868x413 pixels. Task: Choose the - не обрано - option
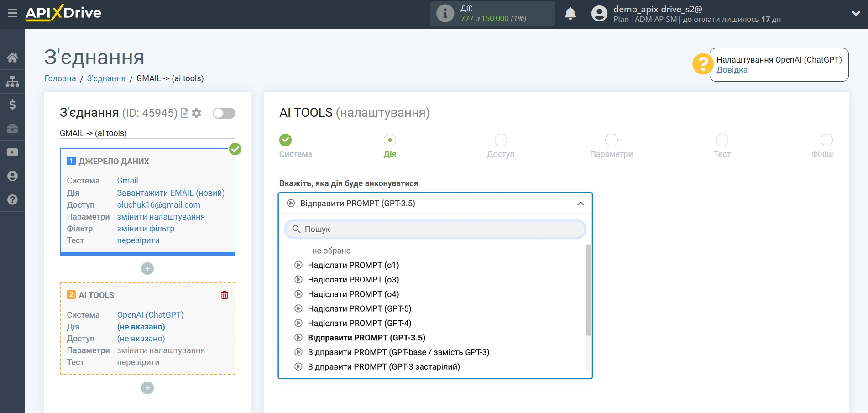[x=332, y=251]
